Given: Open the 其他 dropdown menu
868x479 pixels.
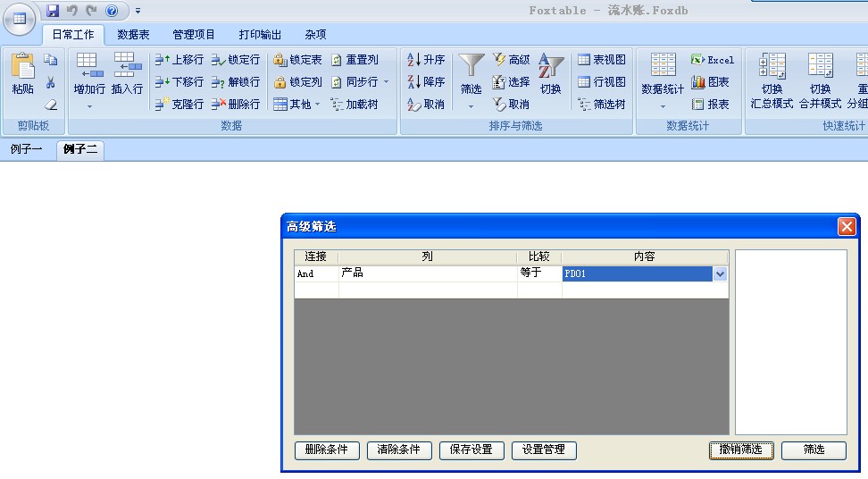Looking at the screenshot, I should [296, 104].
